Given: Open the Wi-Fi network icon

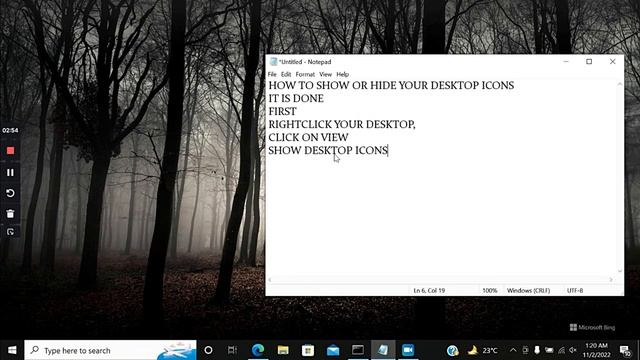Looking at the screenshot, I should click(562, 350).
